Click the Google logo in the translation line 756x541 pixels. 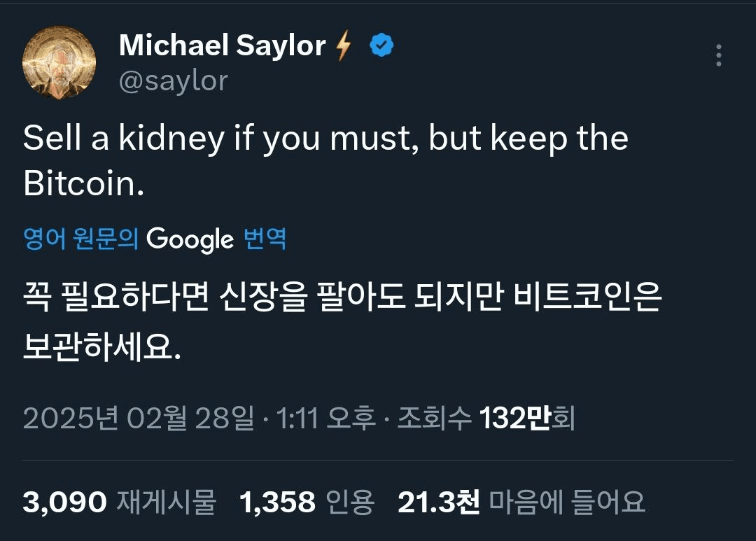click(190, 240)
